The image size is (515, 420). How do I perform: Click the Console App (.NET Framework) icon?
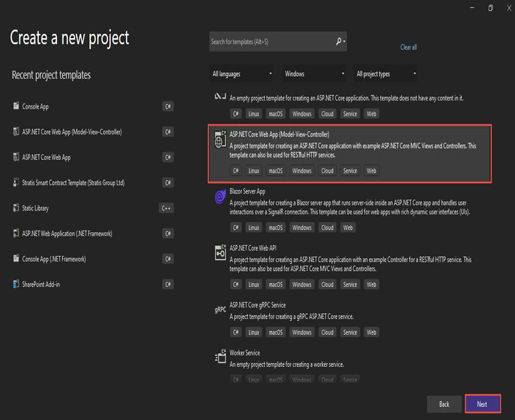coord(16,258)
